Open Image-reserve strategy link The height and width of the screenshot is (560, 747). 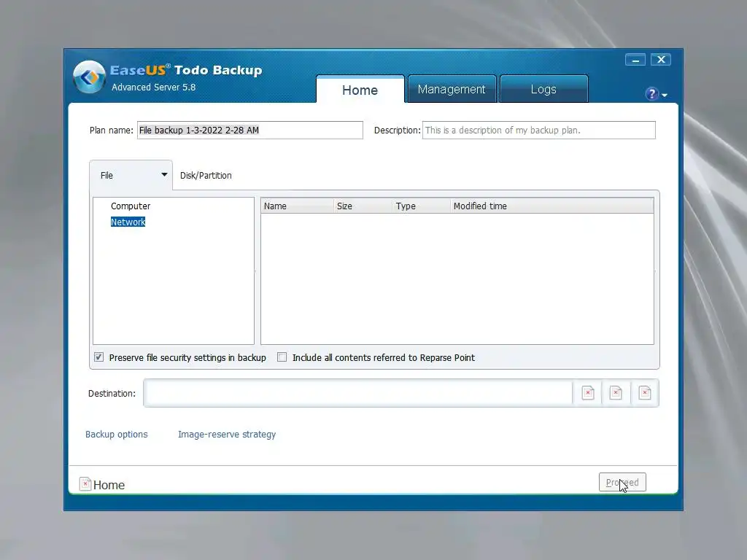[x=227, y=435]
